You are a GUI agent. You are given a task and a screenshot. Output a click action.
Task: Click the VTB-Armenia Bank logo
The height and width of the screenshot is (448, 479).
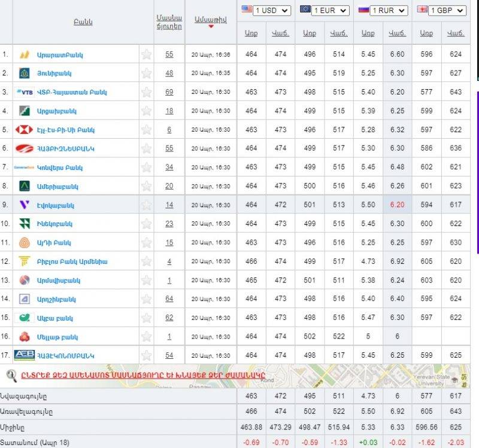pyautogui.click(x=25, y=92)
